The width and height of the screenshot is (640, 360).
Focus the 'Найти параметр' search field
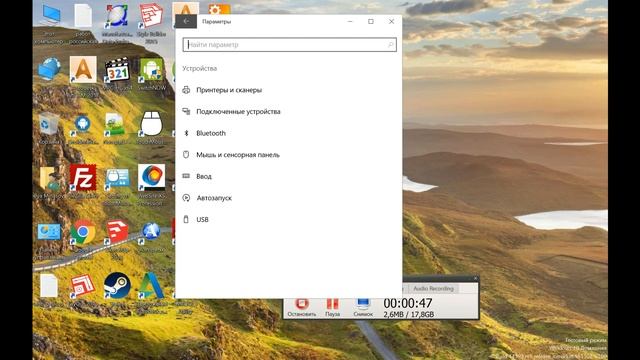pyautogui.click(x=289, y=45)
